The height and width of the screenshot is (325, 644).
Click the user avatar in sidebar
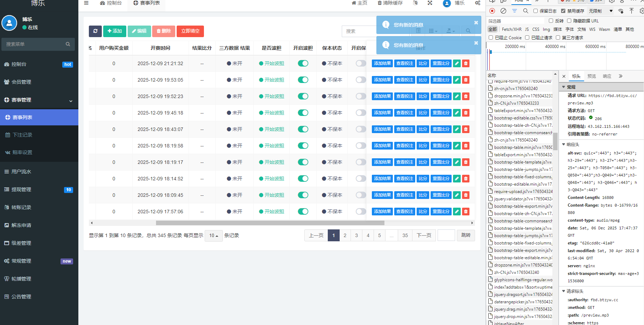9,23
